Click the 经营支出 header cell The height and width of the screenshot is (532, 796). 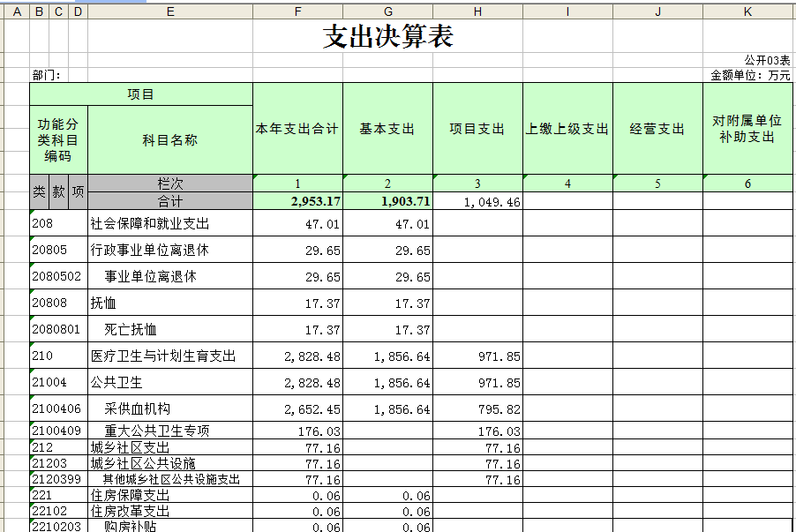coord(657,129)
